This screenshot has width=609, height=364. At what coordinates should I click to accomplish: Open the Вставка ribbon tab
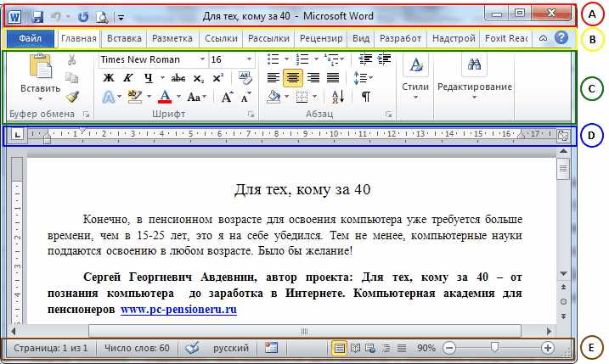point(124,38)
